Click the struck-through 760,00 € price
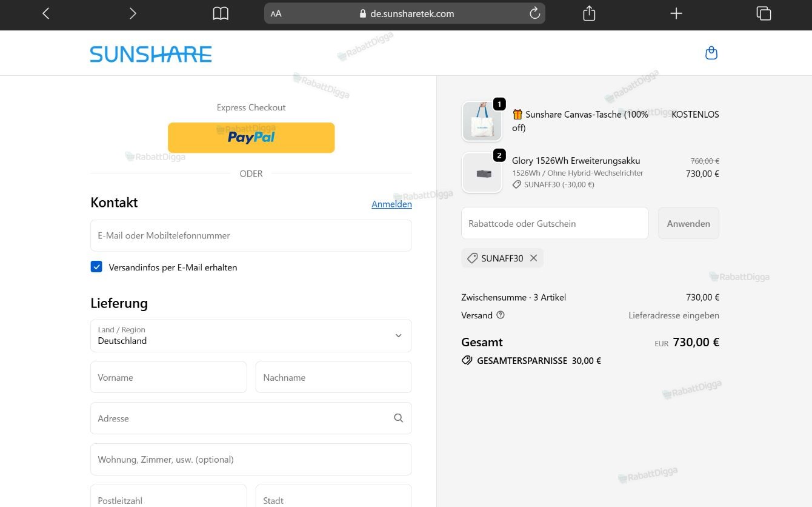 705,161
